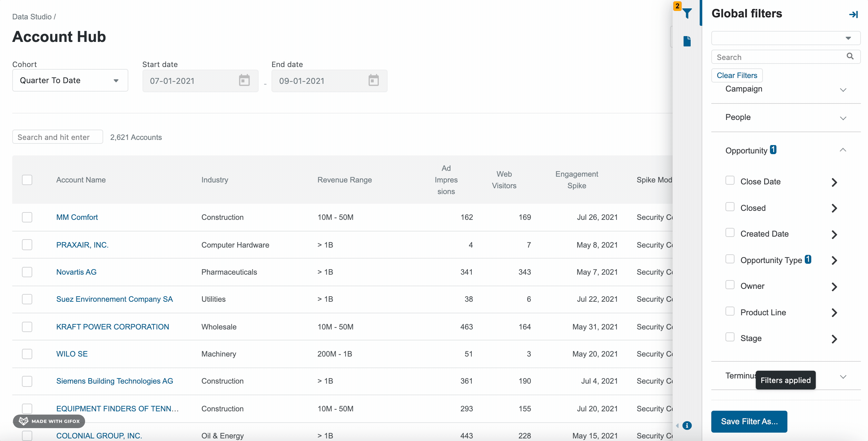The image size is (868, 441).
Task: Open the Cohort Quarter To Date dropdown
Action: [70, 80]
